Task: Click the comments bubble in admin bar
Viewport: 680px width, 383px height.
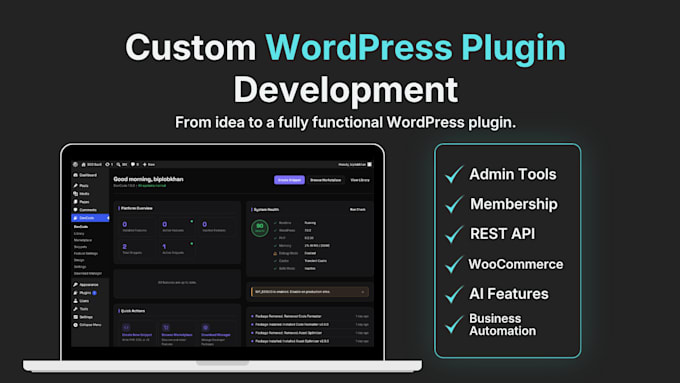Action: point(133,164)
